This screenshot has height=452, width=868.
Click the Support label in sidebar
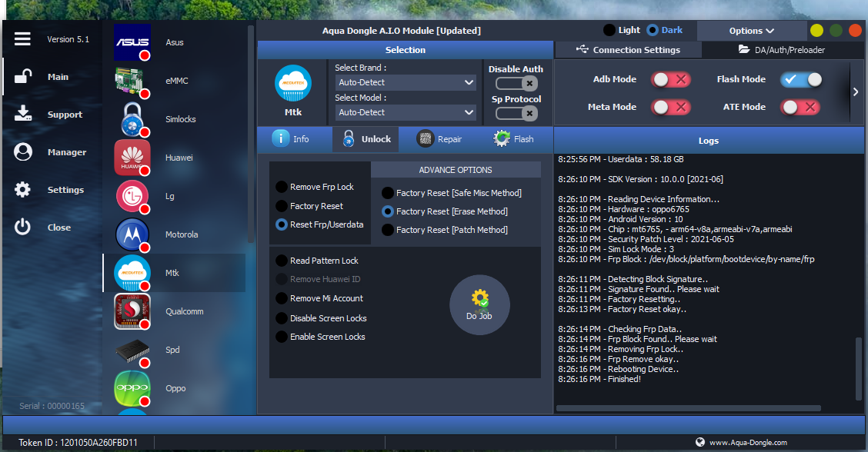click(65, 115)
